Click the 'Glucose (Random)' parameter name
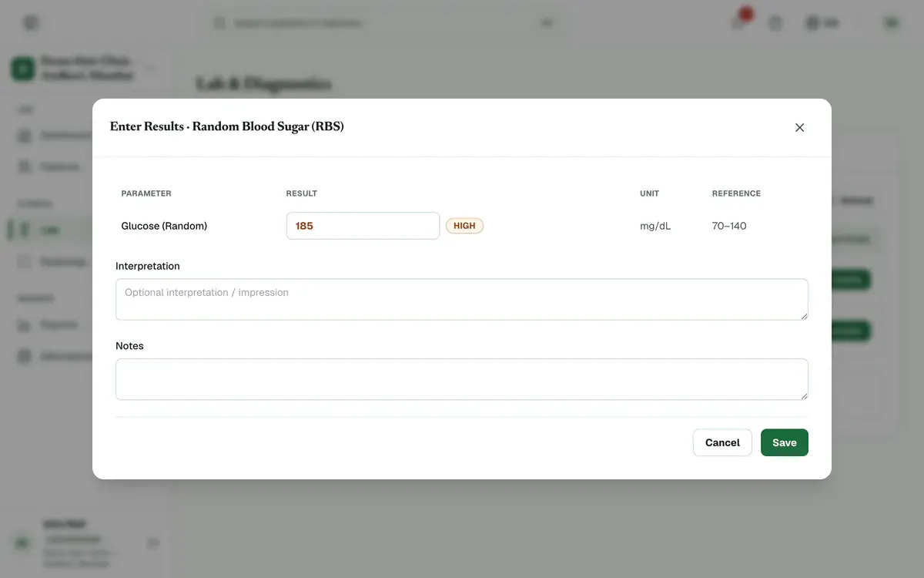The image size is (924, 578). (164, 226)
